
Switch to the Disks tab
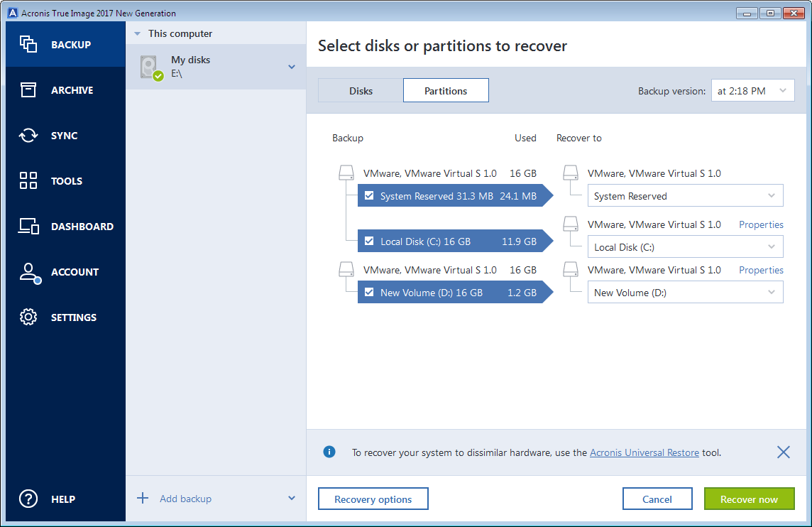coord(361,91)
